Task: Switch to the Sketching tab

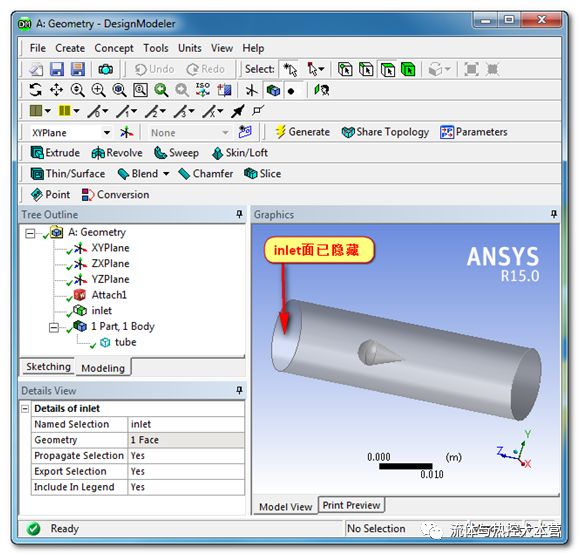Action: point(48,367)
